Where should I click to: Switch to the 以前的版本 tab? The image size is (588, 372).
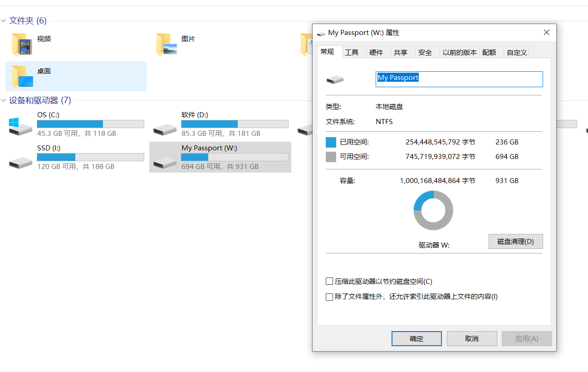(x=460, y=53)
